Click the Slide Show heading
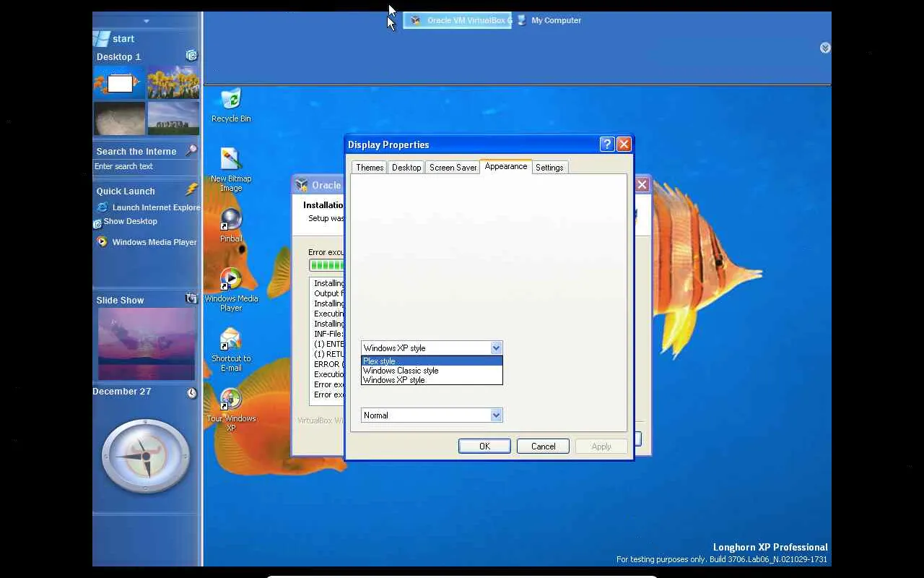This screenshot has width=924, height=578. click(120, 300)
